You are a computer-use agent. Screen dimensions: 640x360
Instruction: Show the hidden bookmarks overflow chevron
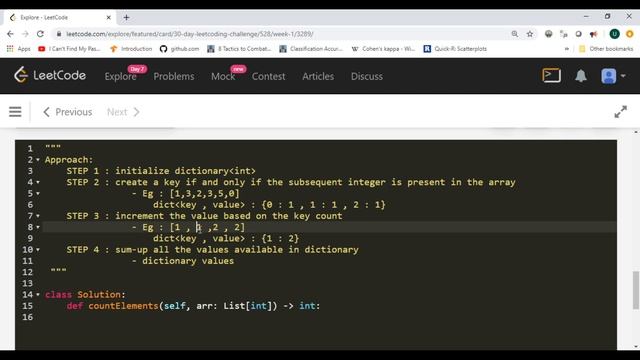coord(567,49)
